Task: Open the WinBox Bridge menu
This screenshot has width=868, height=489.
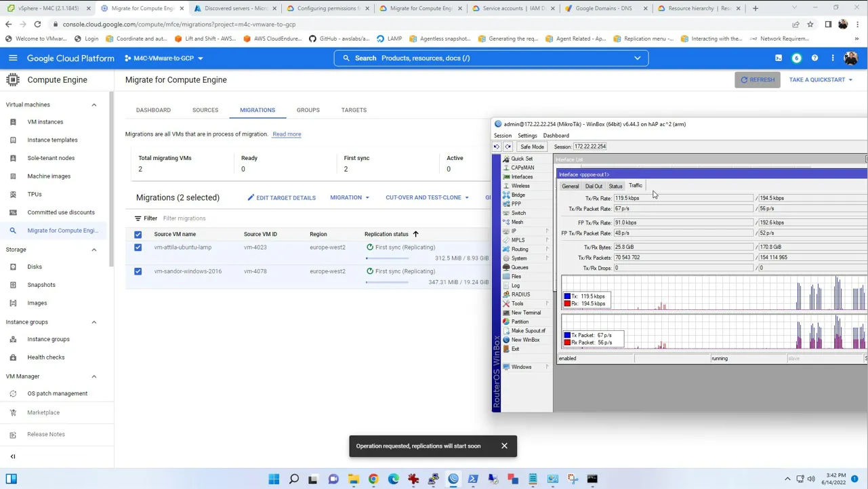Action: [x=518, y=195]
